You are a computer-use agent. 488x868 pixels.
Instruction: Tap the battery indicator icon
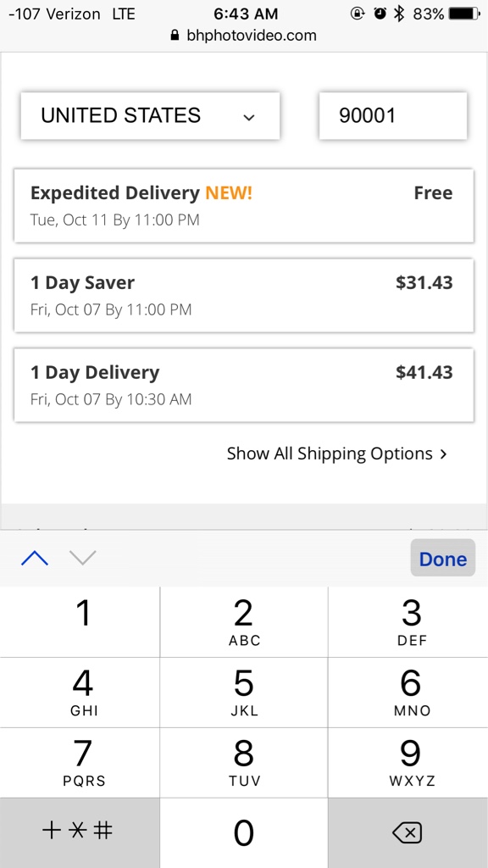[x=465, y=14]
